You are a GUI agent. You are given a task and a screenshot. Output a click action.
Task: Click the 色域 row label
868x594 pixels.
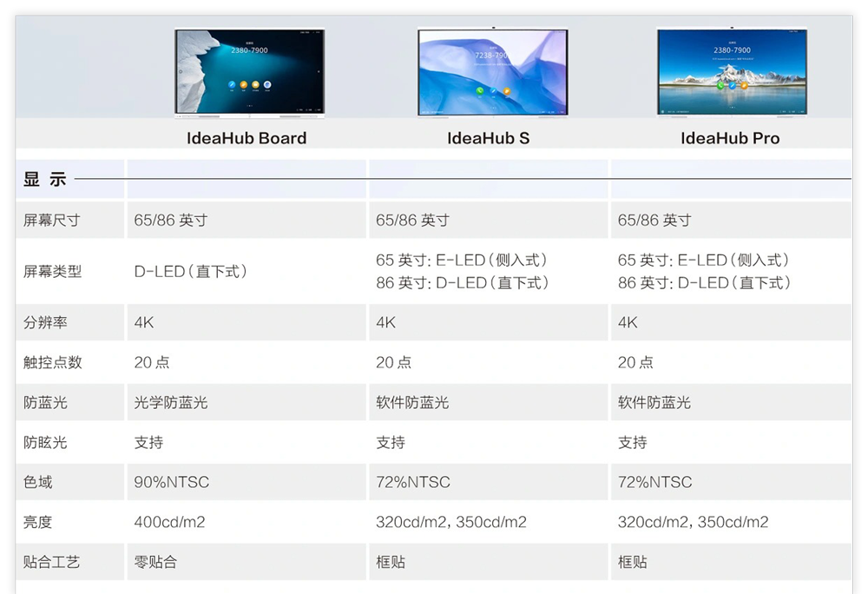(x=37, y=482)
